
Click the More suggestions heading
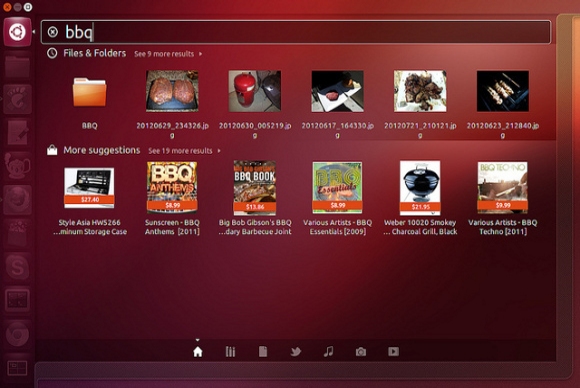coord(102,150)
